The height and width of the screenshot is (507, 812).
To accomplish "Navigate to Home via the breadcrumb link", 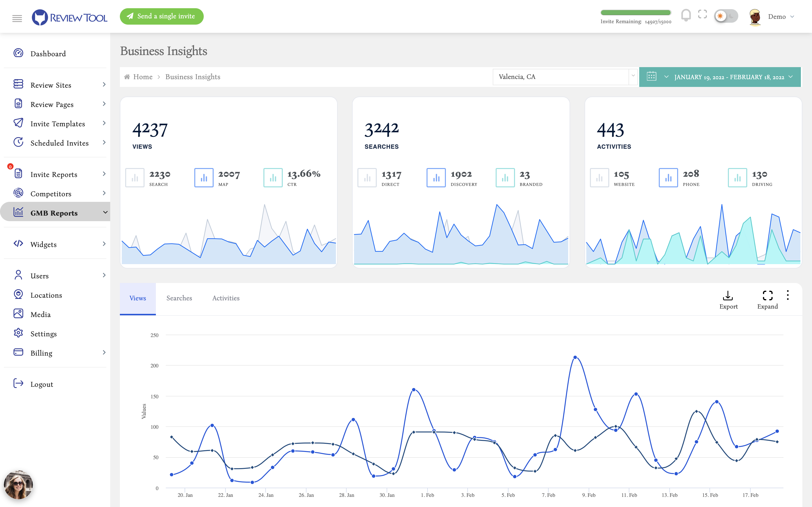I will 142,77.
